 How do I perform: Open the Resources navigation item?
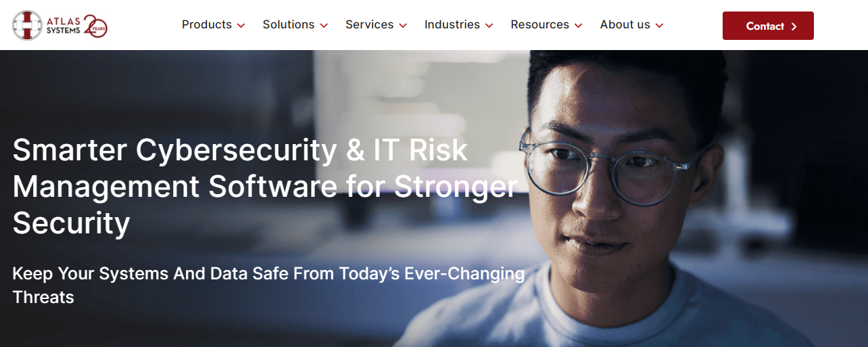click(540, 24)
